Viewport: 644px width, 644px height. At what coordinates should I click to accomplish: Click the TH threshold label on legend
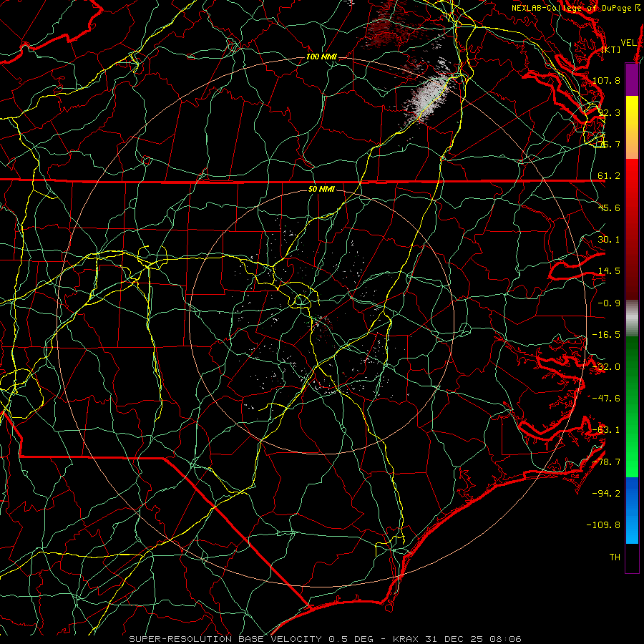click(615, 557)
